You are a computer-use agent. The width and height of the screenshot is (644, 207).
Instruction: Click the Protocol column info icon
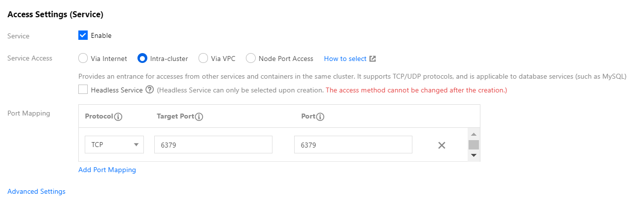pyautogui.click(x=118, y=117)
